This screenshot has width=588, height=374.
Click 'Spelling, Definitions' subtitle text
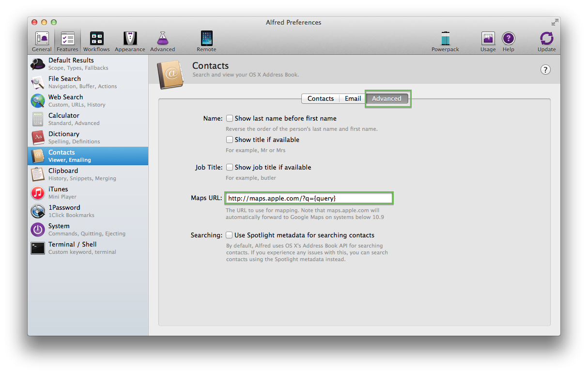coord(74,141)
